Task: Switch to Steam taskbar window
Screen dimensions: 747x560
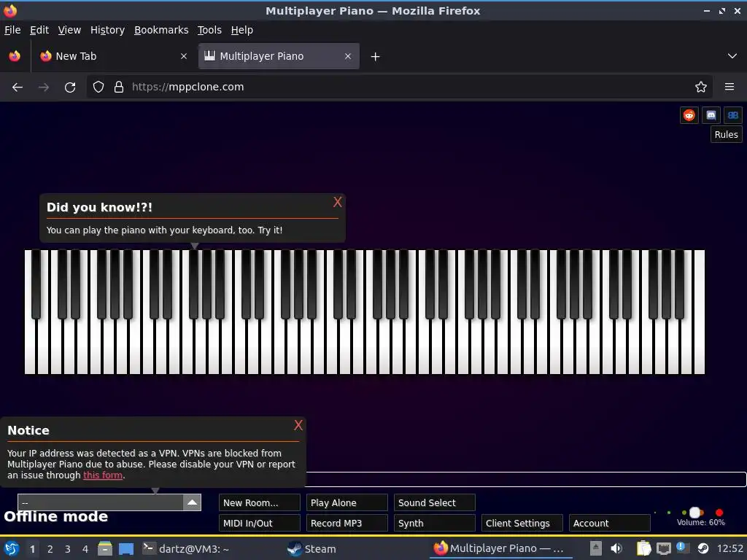Action: (x=311, y=549)
